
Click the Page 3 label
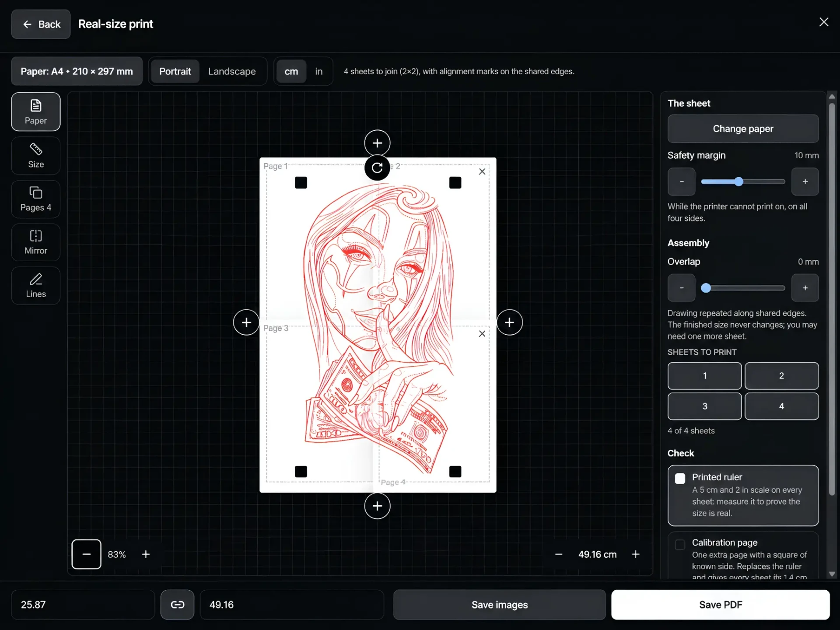[276, 328]
